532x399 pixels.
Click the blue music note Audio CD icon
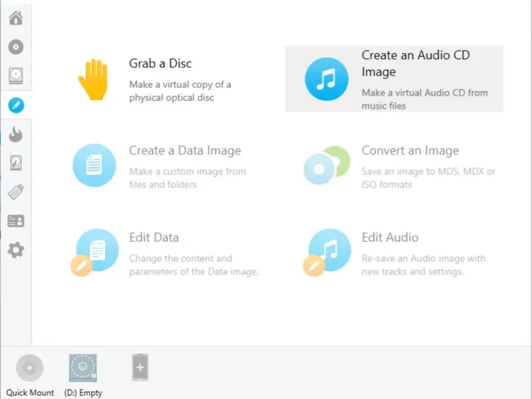click(327, 79)
